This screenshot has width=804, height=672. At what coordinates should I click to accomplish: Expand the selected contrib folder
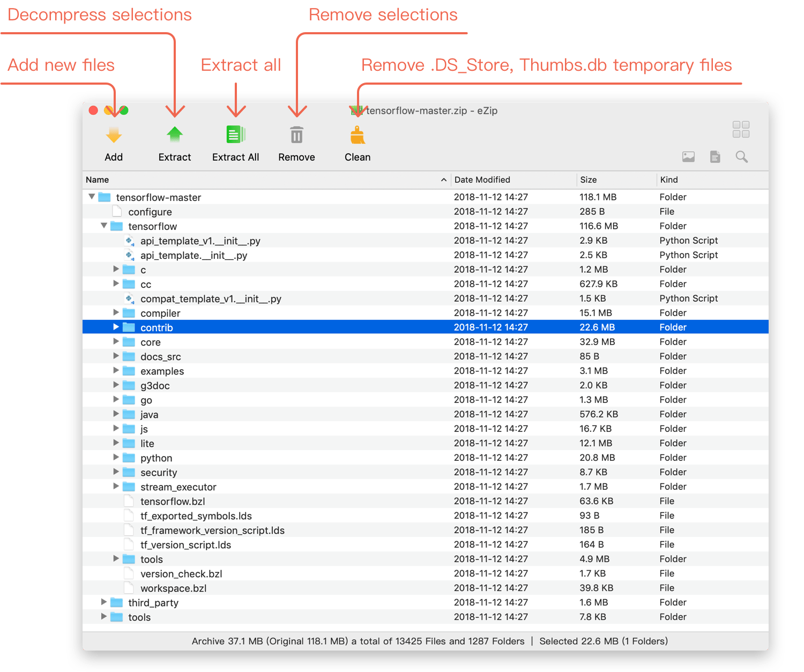pos(116,327)
